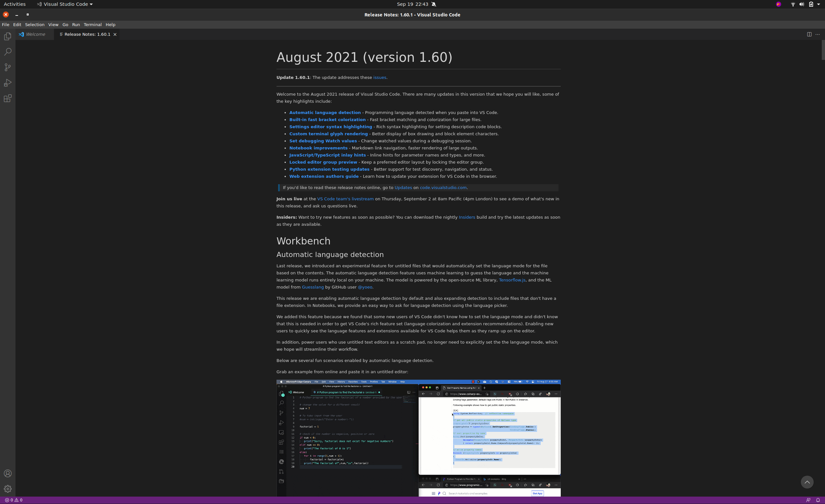This screenshot has width=825, height=504.
Task: Click the Accounts icon in the activity bar
Action: tap(7, 473)
